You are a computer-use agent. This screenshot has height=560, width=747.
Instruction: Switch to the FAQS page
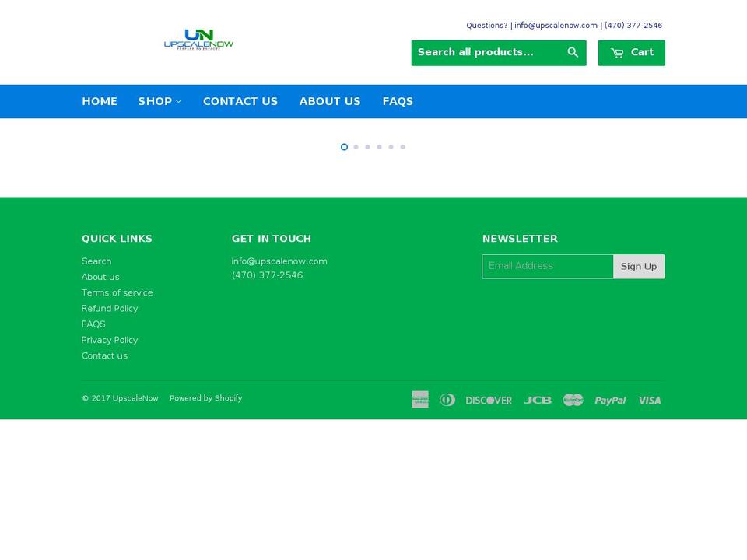coord(398,101)
